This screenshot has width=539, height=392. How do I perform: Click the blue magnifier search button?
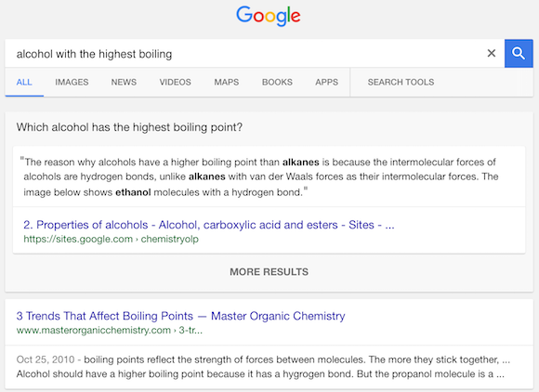[x=519, y=53]
